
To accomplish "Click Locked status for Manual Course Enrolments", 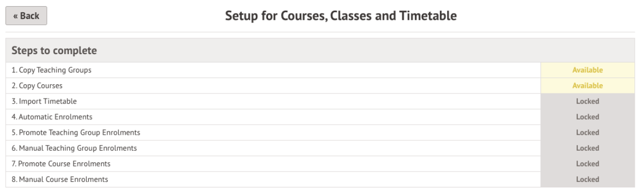I will coord(588,180).
